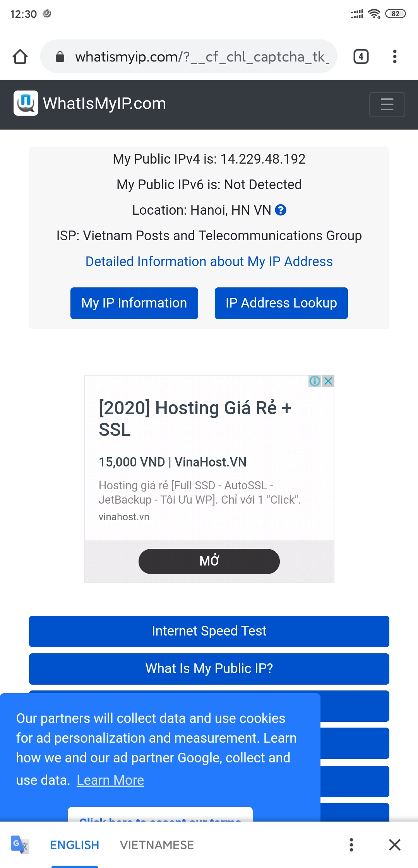
Task: Open translate bar options menu
Action: [x=351, y=845]
